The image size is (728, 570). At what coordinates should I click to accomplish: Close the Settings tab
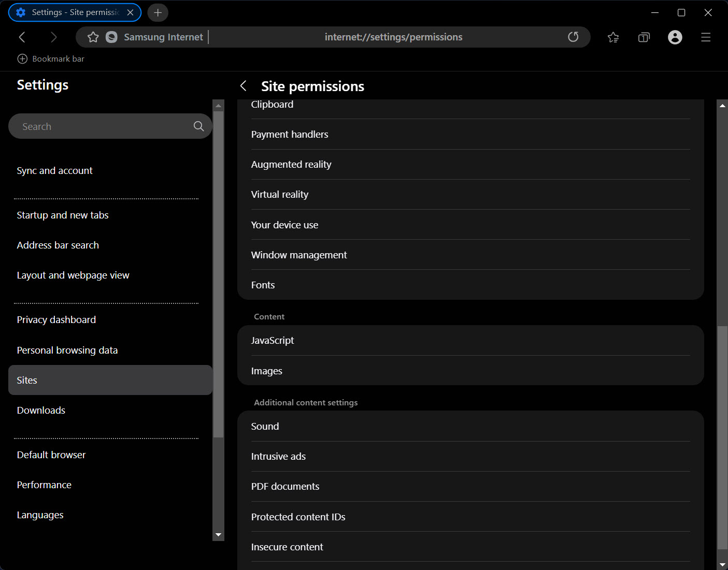tap(131, 12)
